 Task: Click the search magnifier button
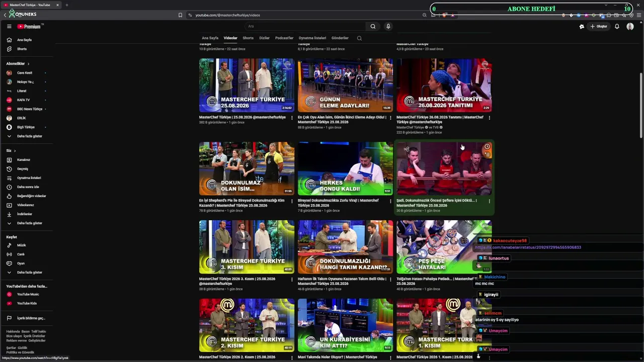click(x=373, y=27)
